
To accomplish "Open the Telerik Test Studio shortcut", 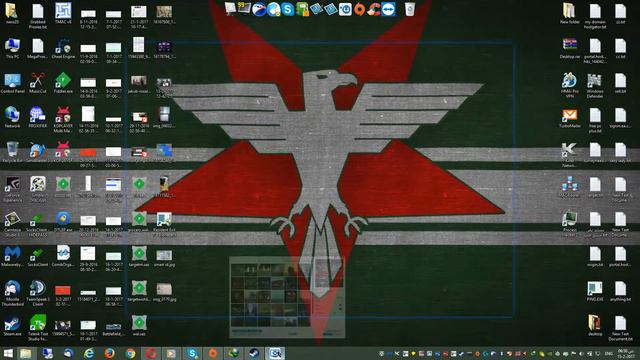I will tap(38, 327).
